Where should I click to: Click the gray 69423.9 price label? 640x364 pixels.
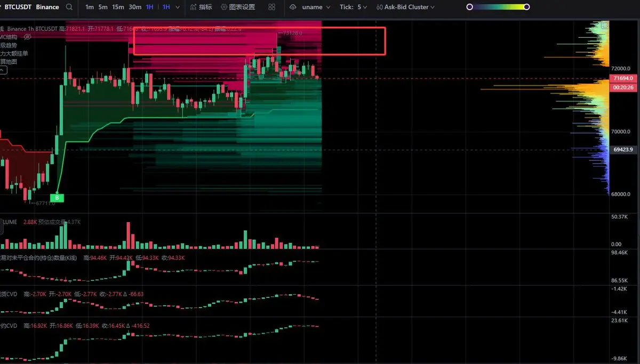point(623,150)
